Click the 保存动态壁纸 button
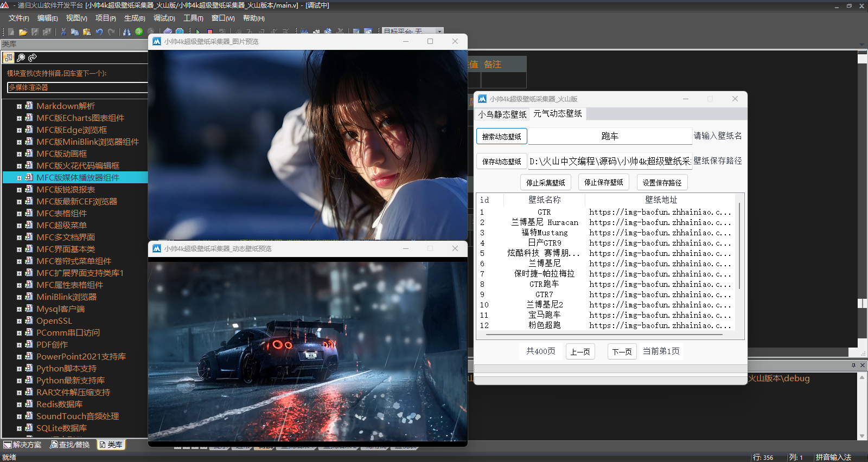 click(x=502, y=161)
